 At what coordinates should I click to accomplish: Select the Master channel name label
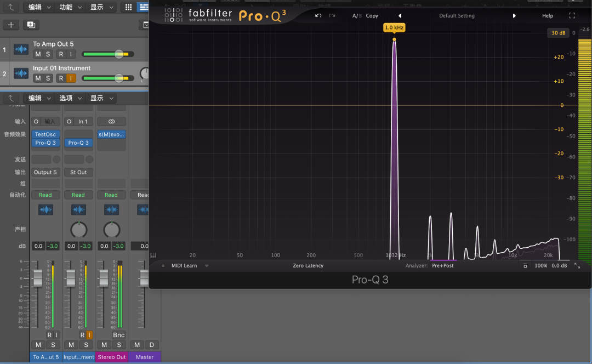[x=145, y=357]
